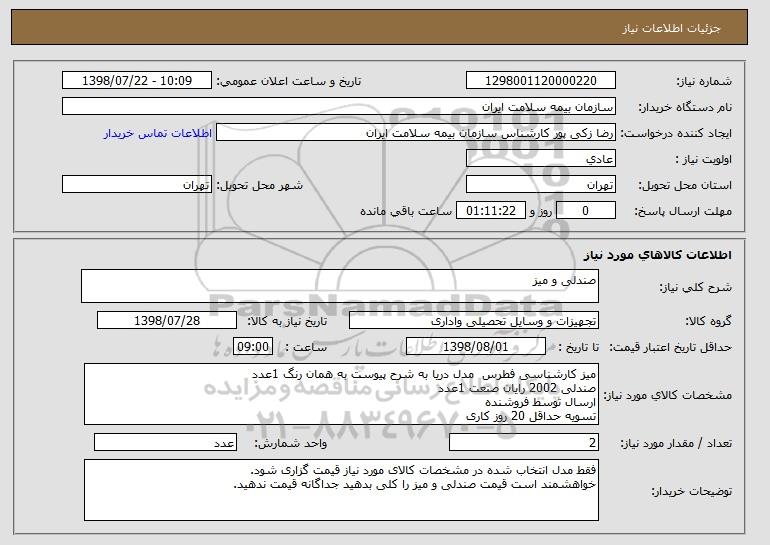Screen dimensions: 770x545
Task: Click the label حداقل تاریخ اعتبار قیمت
Action: (x=671, y=348)
